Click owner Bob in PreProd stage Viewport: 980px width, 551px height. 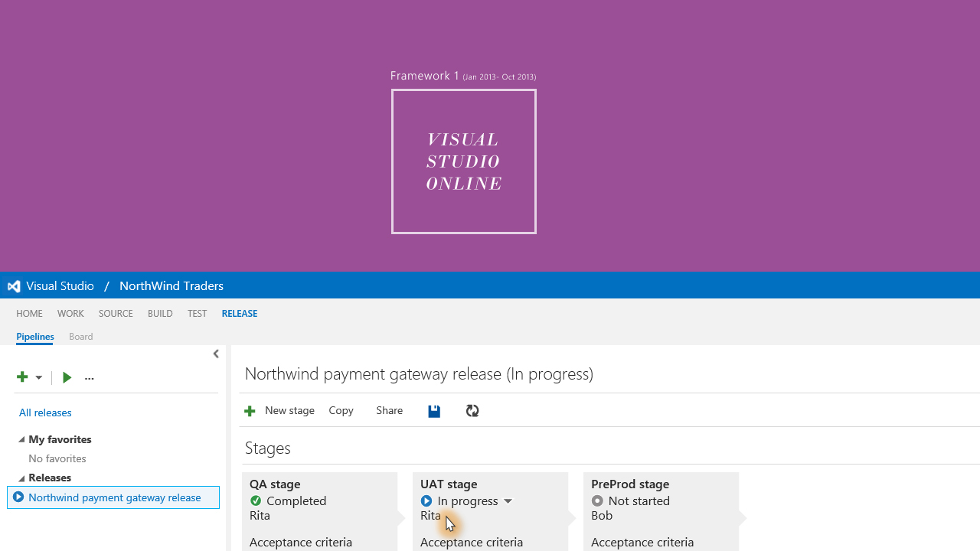(602, 515)
